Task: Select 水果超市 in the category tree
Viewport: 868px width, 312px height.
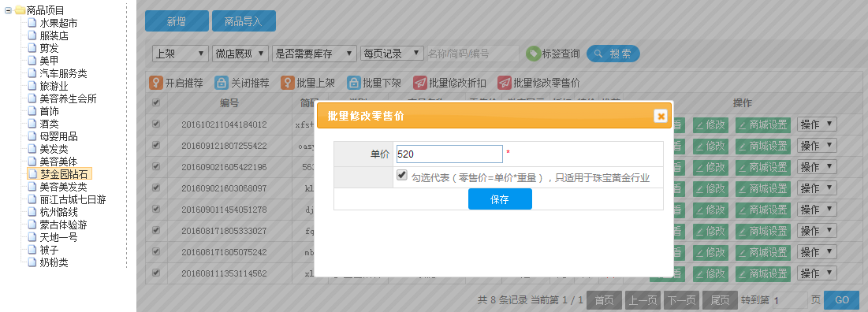Action: point(58,23)
